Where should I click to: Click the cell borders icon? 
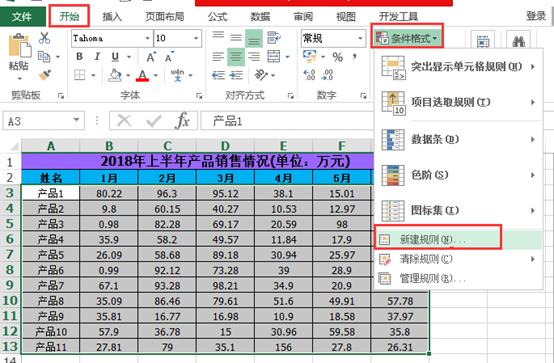[x=79, y=75]
